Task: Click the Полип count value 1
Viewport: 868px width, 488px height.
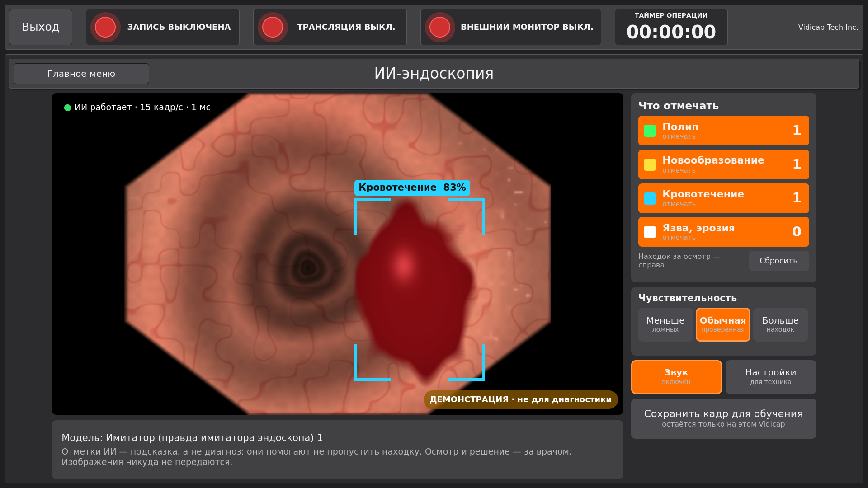Action: click(797, 131)
